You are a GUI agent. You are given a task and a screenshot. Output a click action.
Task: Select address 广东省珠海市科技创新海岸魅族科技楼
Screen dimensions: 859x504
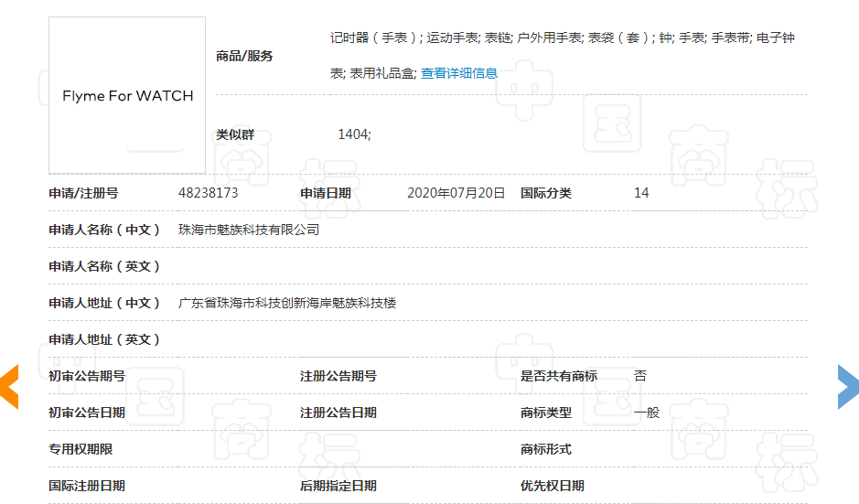pyautogui.click(x=287, y=303)
